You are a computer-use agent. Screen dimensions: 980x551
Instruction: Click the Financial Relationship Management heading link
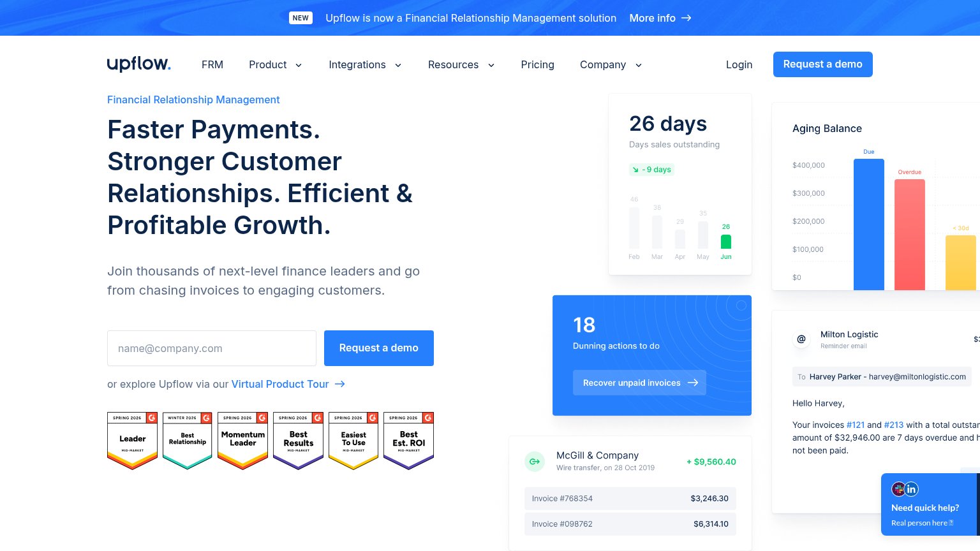point(193,99)
